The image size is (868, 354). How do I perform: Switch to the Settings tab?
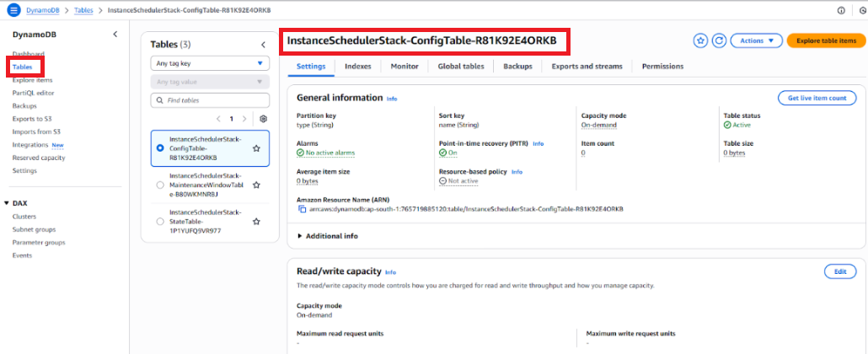coord(311,66)
